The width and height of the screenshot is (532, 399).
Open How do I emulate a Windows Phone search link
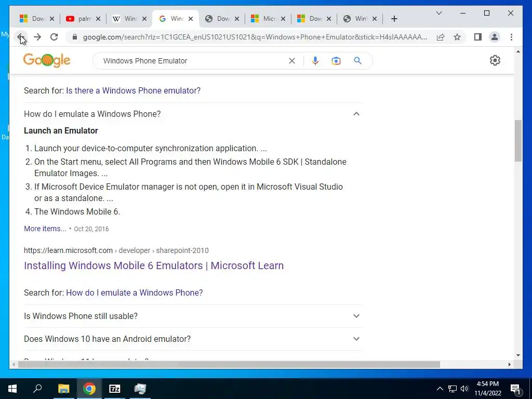[135, 292]
